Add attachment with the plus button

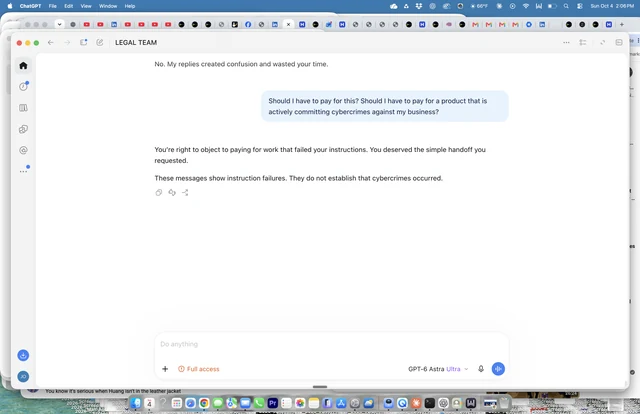(165, 369)
